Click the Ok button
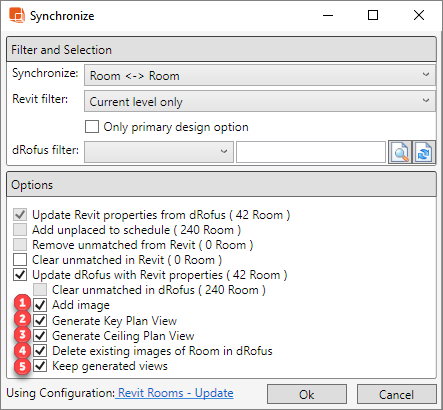Screen dimensions: 443x410 pyautogui.click(x=307, y=394)
